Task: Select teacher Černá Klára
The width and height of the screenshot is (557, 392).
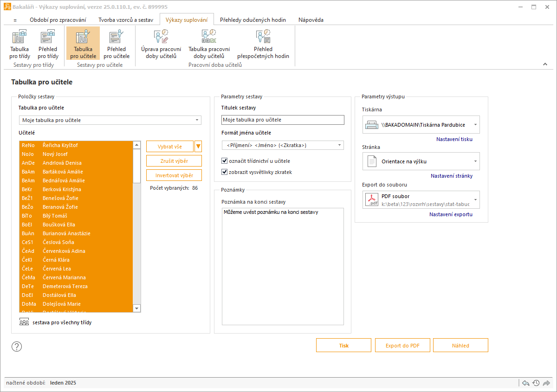Action: pos(76,260)
